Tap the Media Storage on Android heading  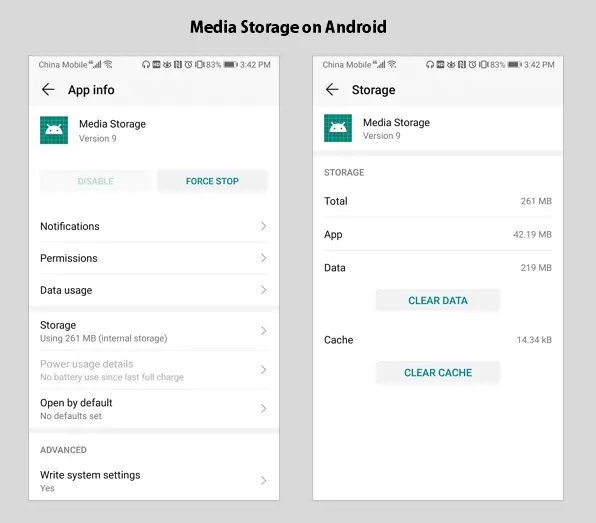(x=288, y=27)
